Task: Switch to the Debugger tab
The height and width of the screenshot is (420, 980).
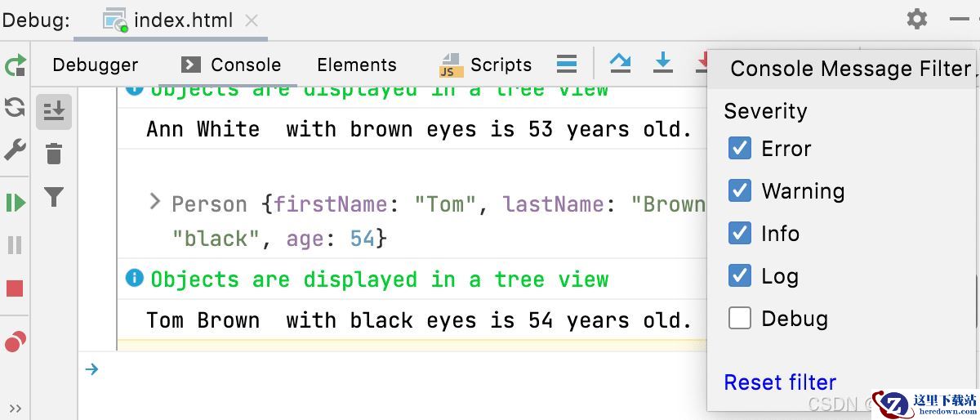Action: [96, 65]
